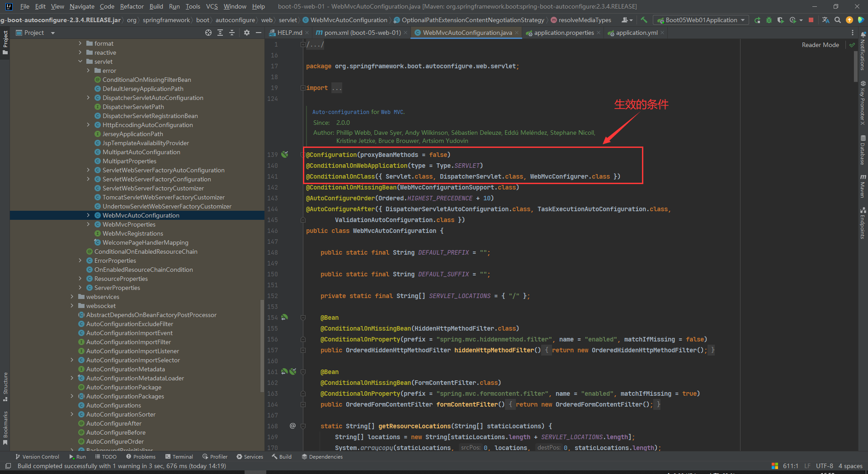Viewport: 868px width, 474px height.
Task: Collapse the servlet folder in tree
Action: [x=80, y=62]
